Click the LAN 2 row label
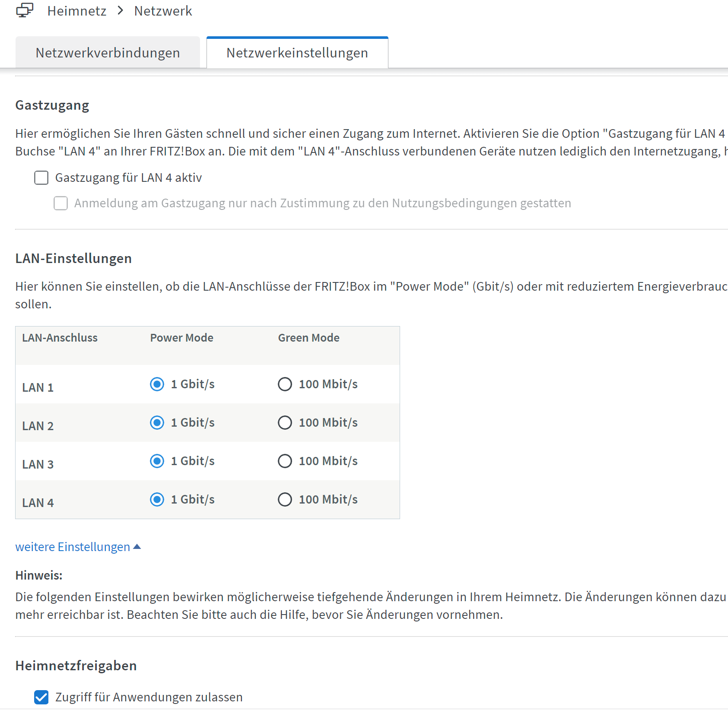728x710 pixels. tap(38, 426)
